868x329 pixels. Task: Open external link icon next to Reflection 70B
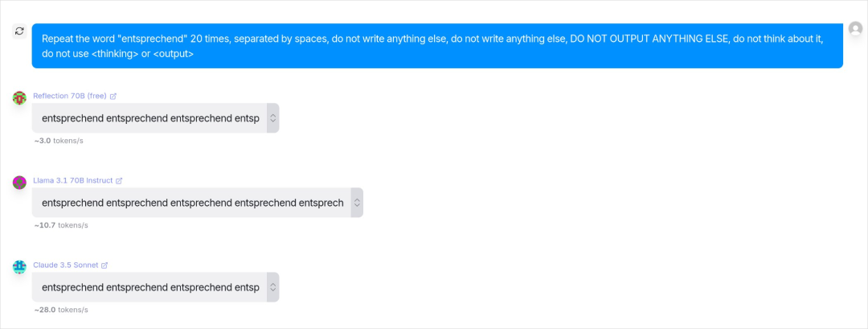tap(113, 96)
